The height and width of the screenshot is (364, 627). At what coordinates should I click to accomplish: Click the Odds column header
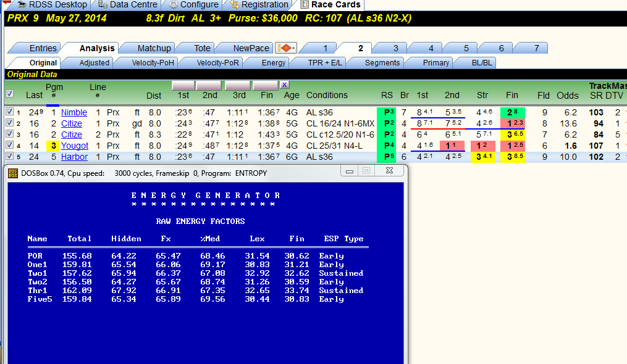(x=568, y=96)
